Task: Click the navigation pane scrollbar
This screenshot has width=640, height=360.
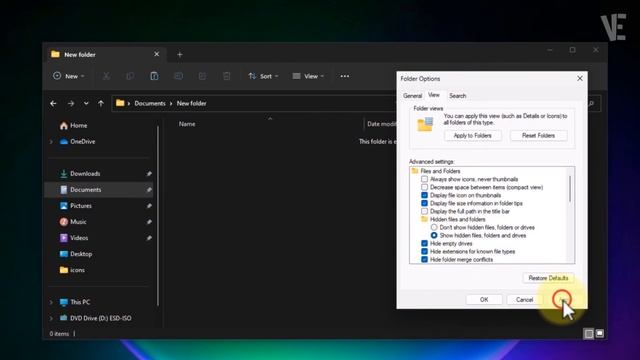Action: click(158, 216)
